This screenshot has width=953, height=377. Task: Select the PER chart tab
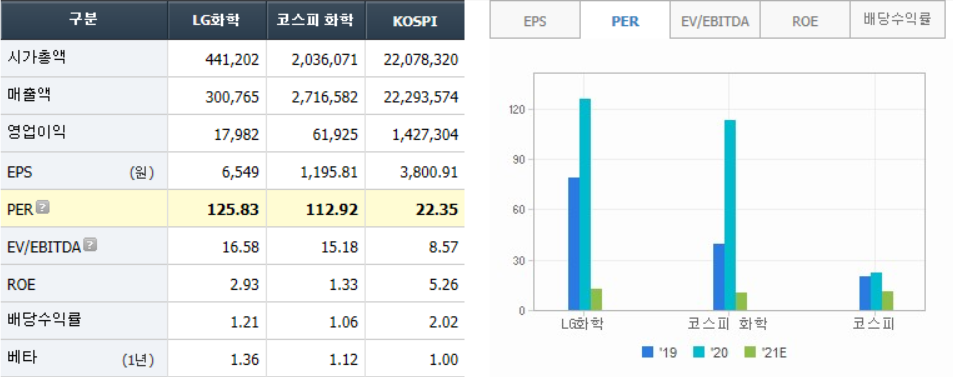[625, 21]
